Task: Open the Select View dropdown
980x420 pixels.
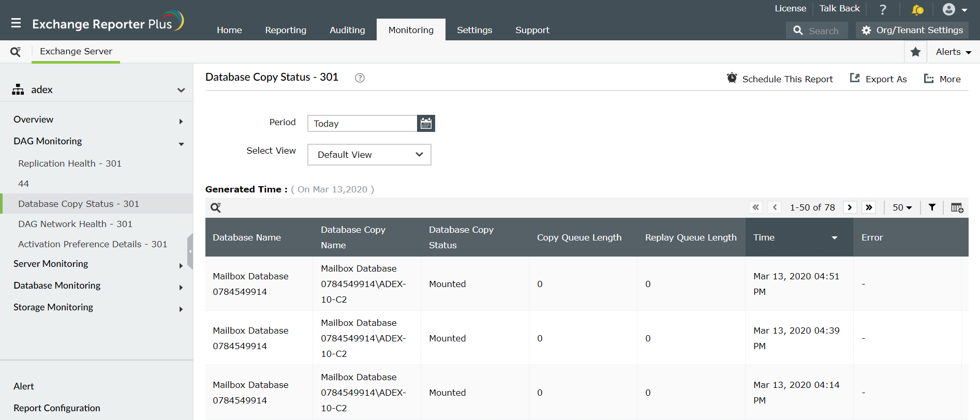Action: tap(369, 155)
